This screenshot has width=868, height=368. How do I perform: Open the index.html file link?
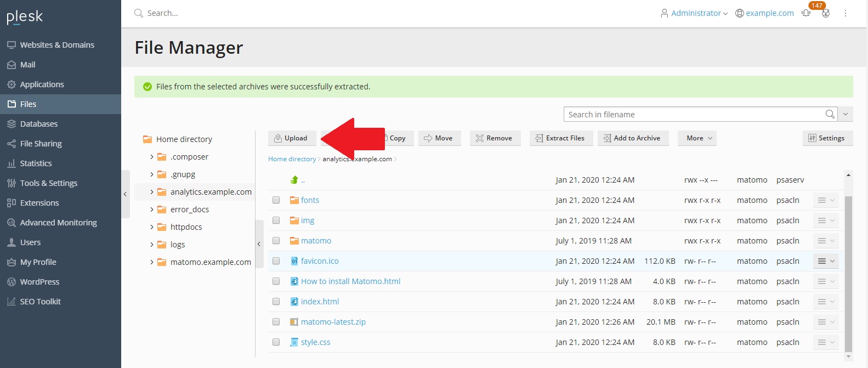click(x=320, y=302)
